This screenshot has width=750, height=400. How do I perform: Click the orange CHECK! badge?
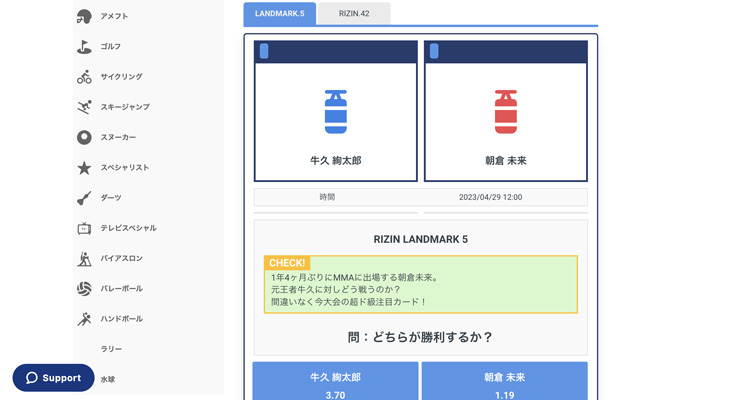coord(287,263)
